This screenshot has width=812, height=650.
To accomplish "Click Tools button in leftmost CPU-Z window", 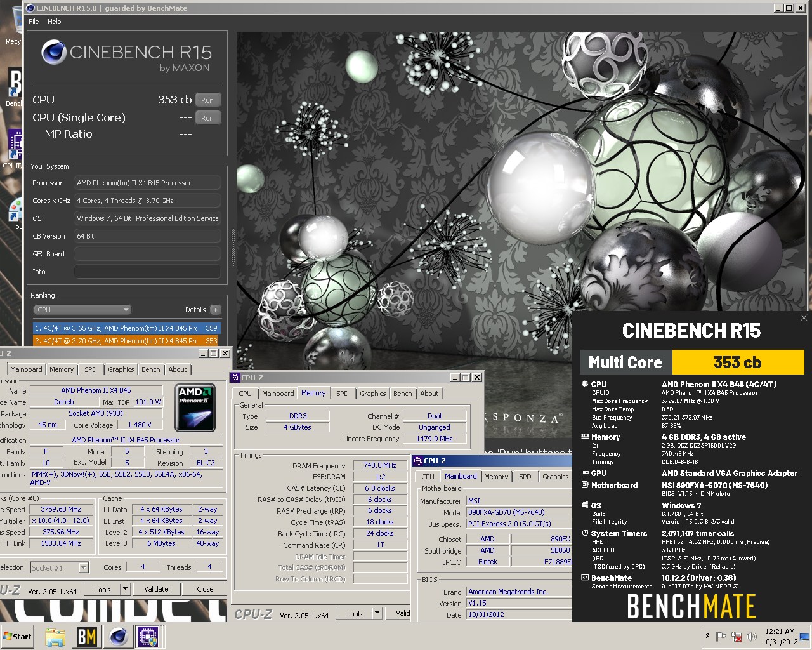I will [x=103, y=589].
